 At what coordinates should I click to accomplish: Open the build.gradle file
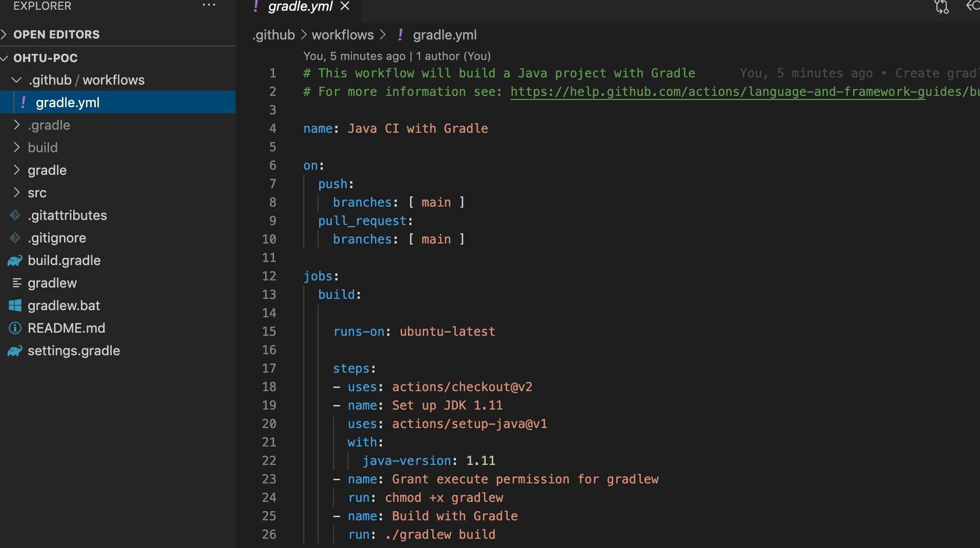[x=118, y=260]
